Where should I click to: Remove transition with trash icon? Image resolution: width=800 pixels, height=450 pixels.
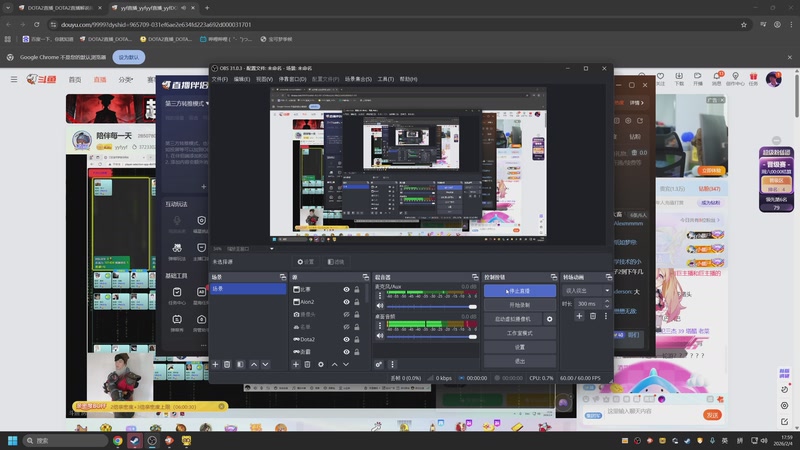[593, 316]
